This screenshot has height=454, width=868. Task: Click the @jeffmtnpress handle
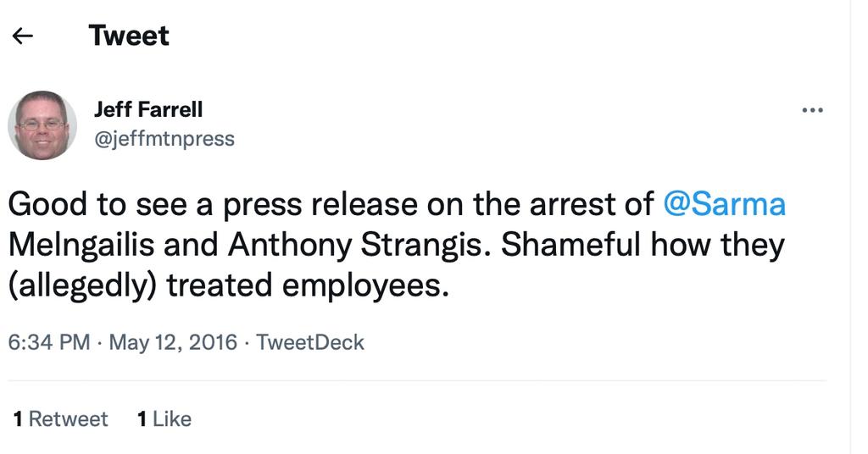[164, 138]
